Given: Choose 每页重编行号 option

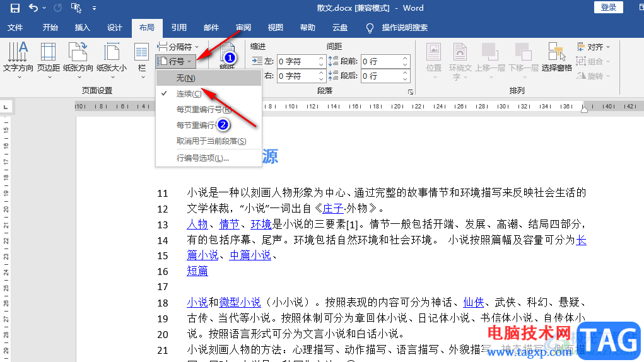Looking at the screenshot, I should click(209, 110).
